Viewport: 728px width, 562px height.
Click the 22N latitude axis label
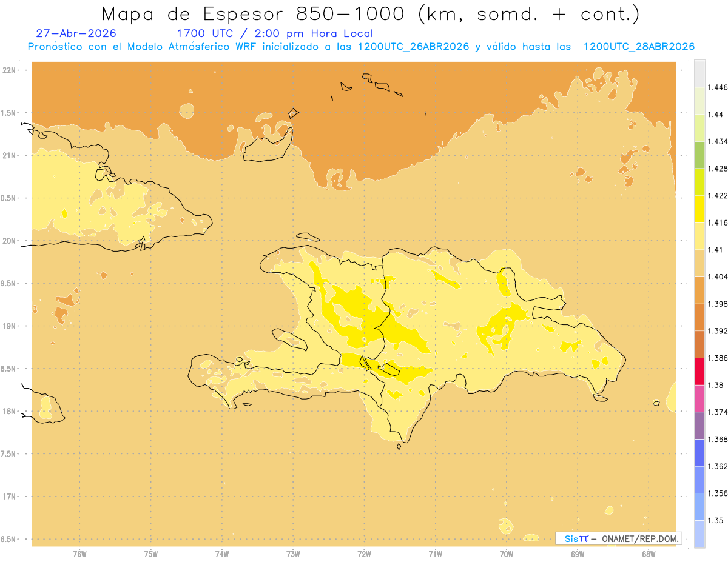10,70
